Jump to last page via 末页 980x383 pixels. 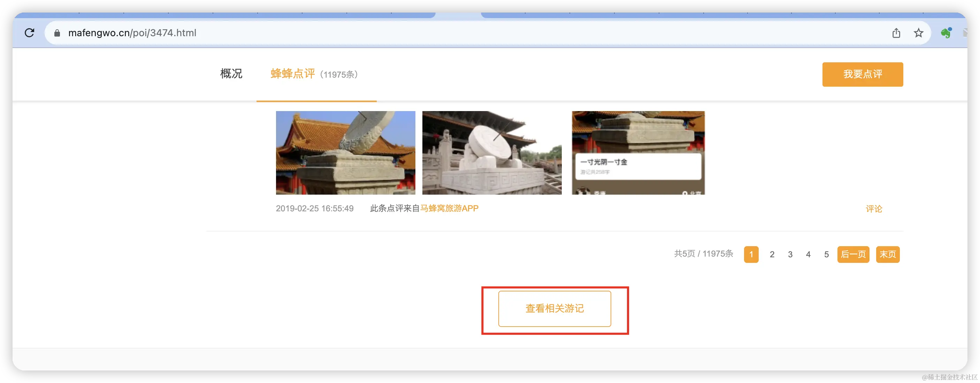click(x=888, y=254)
